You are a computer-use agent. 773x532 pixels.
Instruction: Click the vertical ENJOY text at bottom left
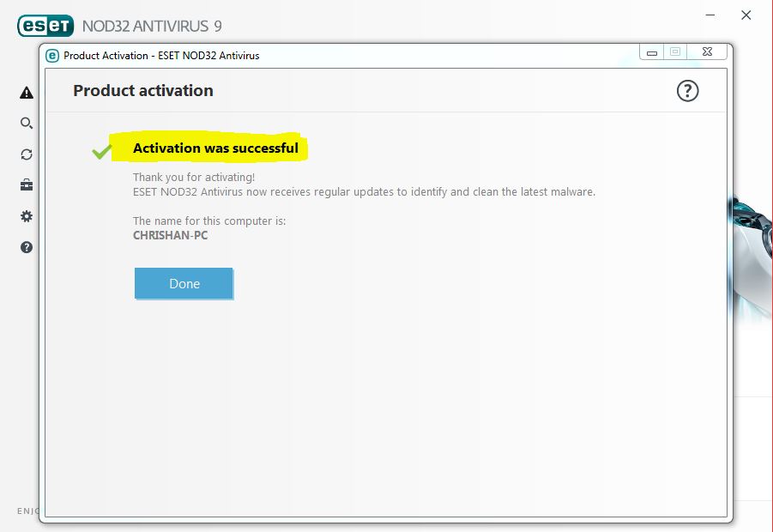[27, 511]
